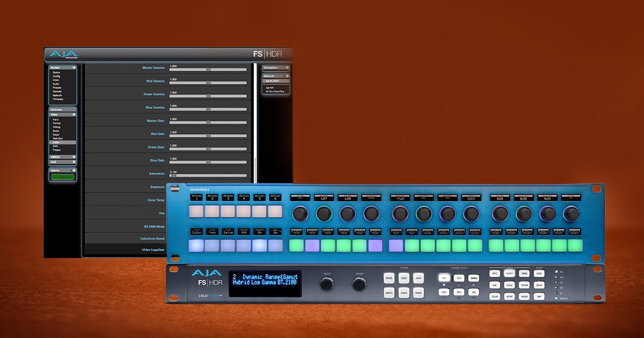The image size is (644, 338).
Task: Open Firmware in the System menu
Action: tap(58, 99)
